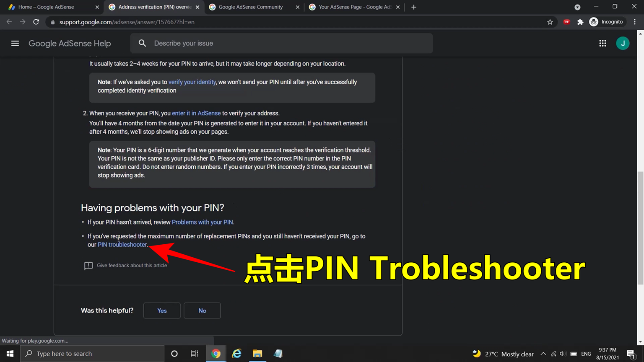Show the tab search dropdown
The image size is (644, 362).
[x=577, y=7]
